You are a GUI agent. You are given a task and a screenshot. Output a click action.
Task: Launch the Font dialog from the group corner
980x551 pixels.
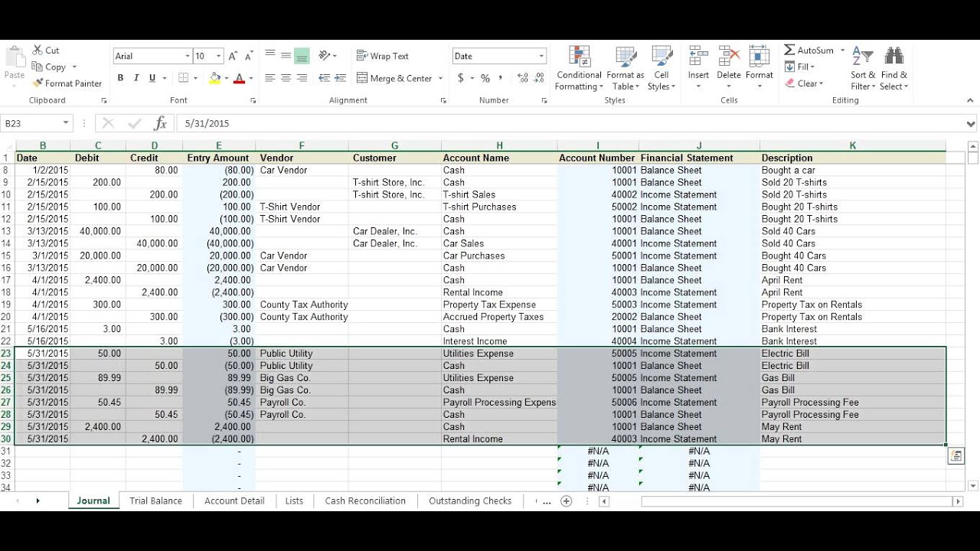click(253, 100)
